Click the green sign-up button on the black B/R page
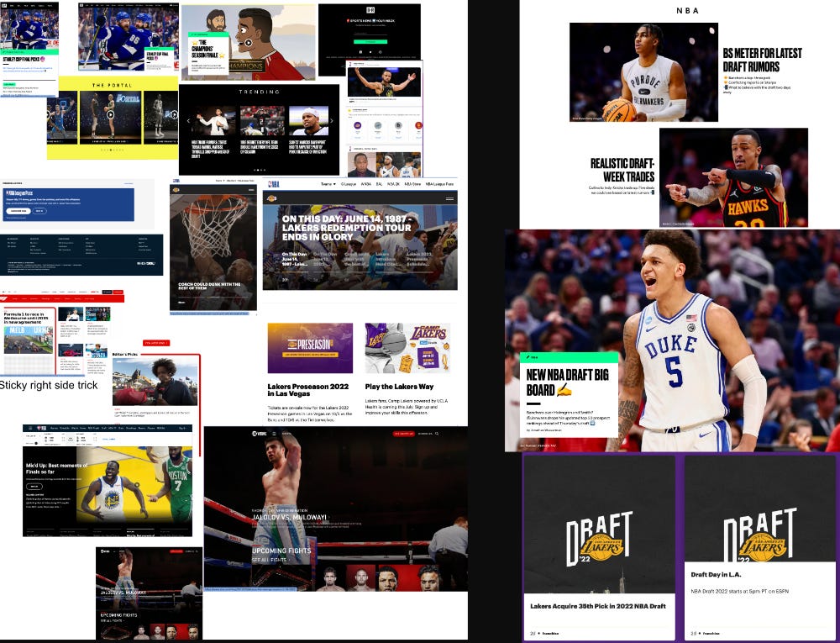The image size is (840, 643). pyautogui.click(x=370, y=41)
